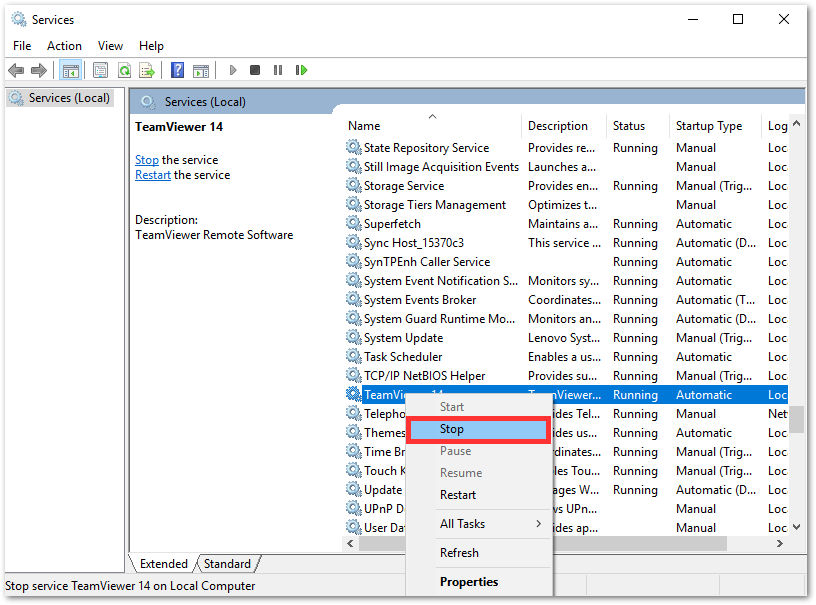This screenshot has width=816, height=605.
Task: Click the vertical scrollbar up arrow
Action: (796, 124)
